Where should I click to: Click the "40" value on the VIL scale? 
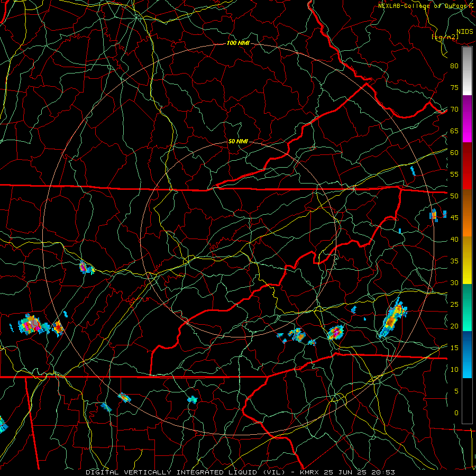454,240
